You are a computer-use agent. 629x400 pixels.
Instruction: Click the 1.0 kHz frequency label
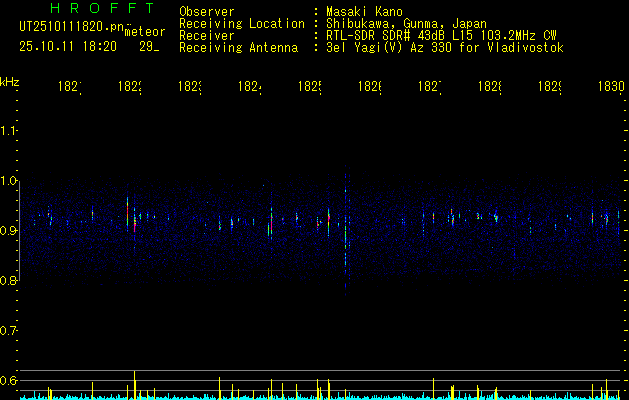click(8, 181)
